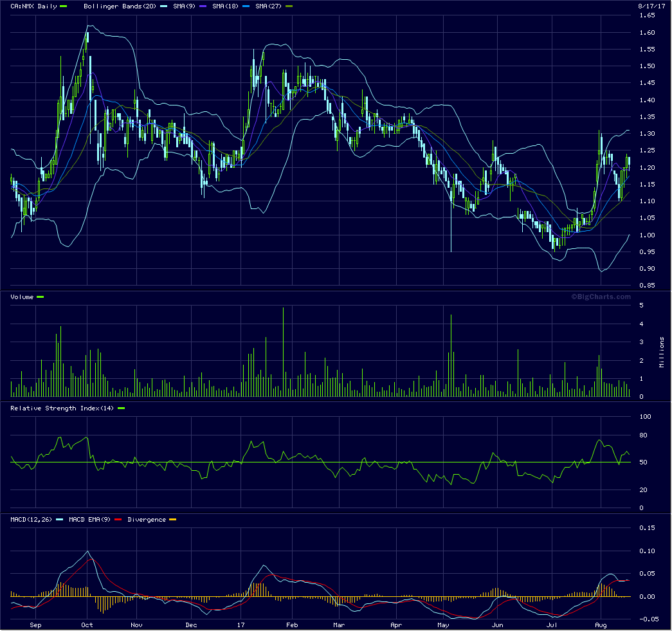Select the 'SMA(27)' legend label

tap(268, 6)
